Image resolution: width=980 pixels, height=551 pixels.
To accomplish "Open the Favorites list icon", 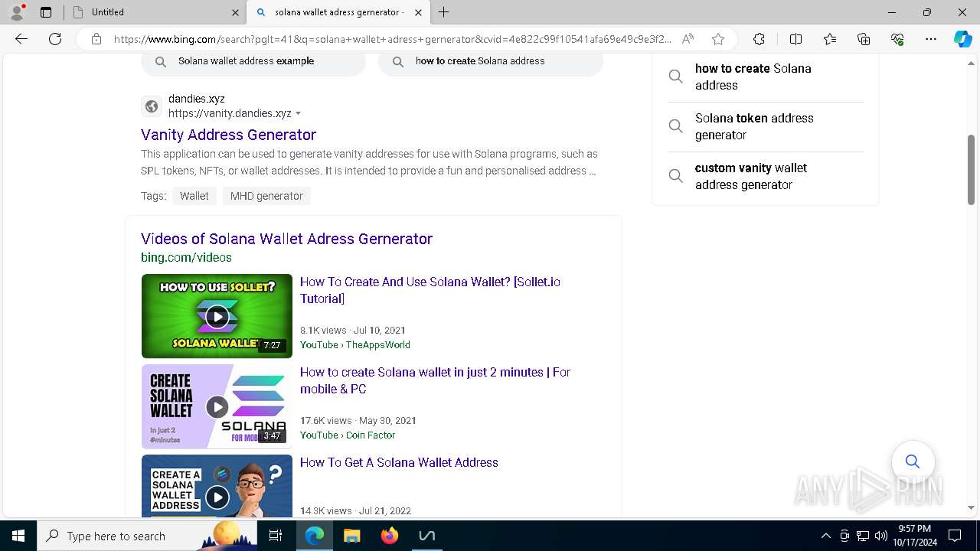I will pyautogui.click(x=830, y=39).
